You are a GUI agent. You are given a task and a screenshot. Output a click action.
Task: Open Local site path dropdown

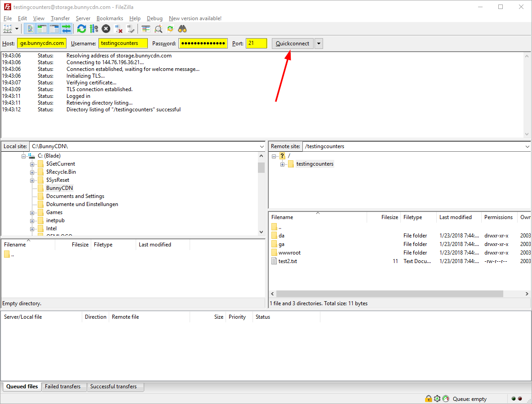coord(262,146)
